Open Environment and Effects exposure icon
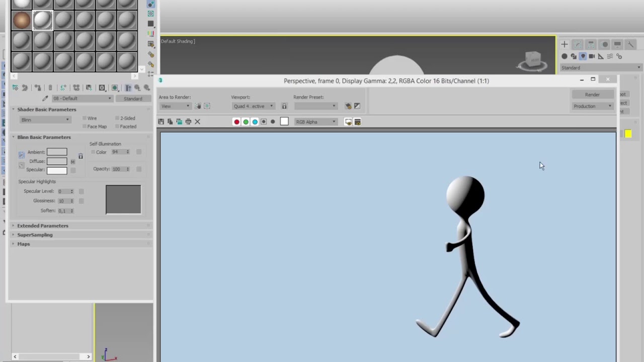The height and width of the screenshot is (362, 644). [357, 106]
